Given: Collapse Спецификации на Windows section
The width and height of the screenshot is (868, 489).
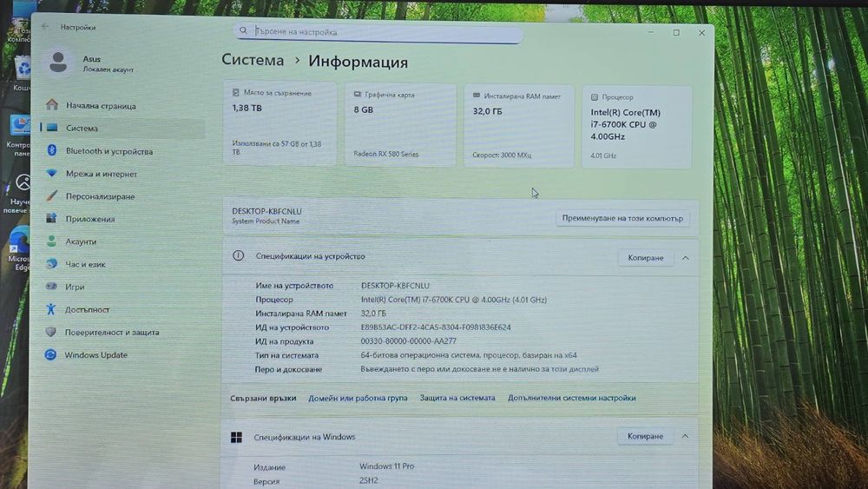Looking at the screenshot, I should (x=685, y=436).
